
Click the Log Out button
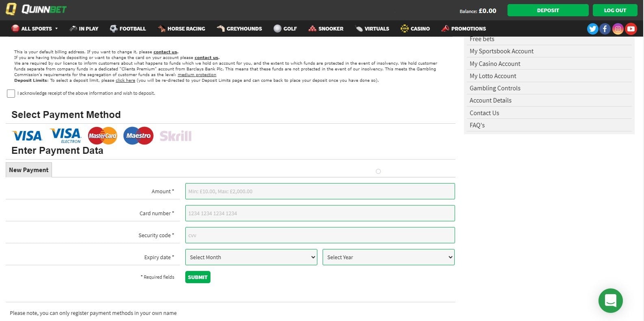click(615, 10)
